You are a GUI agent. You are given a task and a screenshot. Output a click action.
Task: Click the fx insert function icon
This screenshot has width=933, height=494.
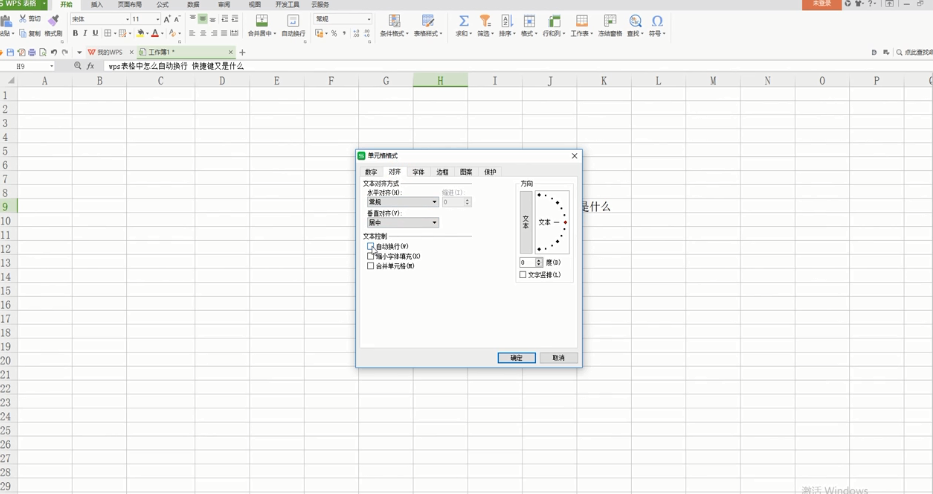point(90,66)
